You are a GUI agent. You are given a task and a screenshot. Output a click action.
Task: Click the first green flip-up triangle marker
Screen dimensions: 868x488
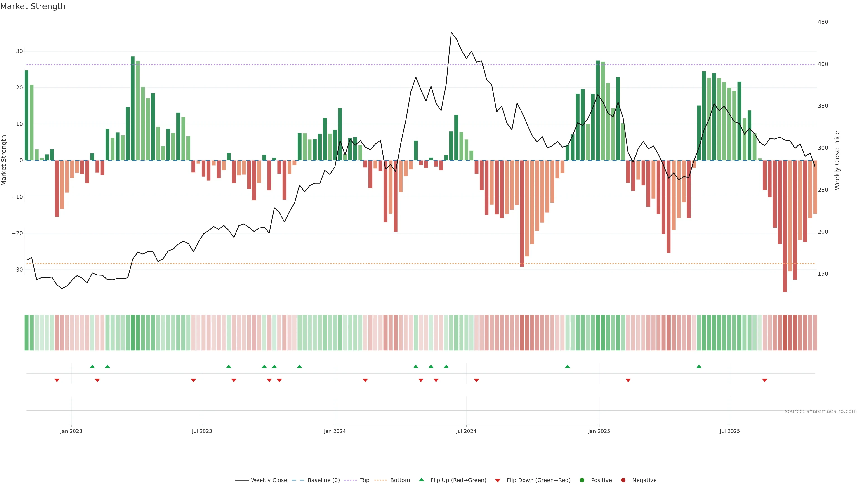coord(92,366)
